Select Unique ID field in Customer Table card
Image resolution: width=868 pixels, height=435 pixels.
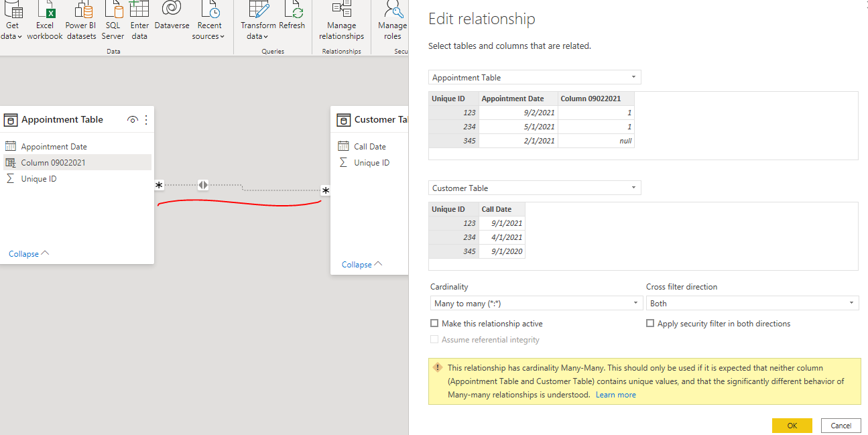click(371, 162)
